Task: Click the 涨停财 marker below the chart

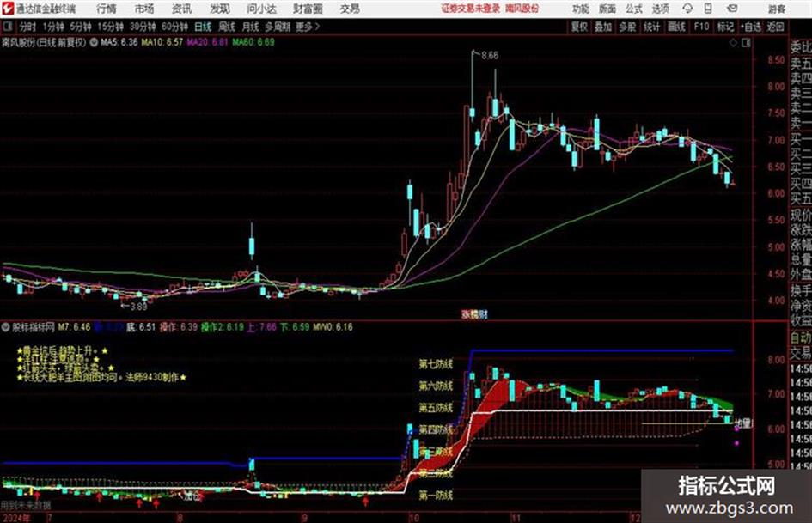Action: pyautogui.click(x=475, y=314)
